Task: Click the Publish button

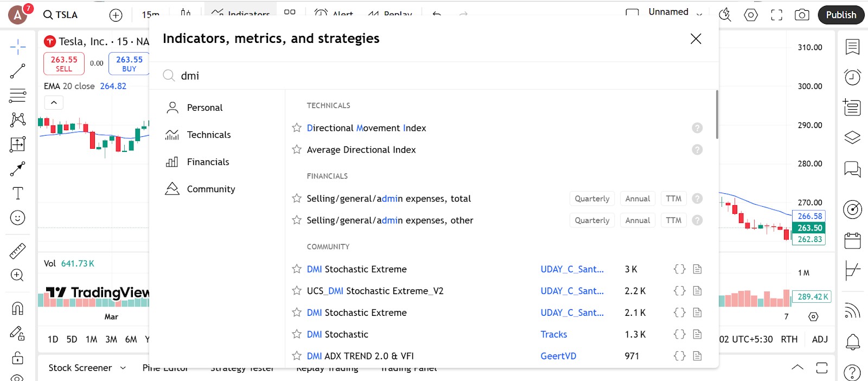Action: (x=841, y=15)
